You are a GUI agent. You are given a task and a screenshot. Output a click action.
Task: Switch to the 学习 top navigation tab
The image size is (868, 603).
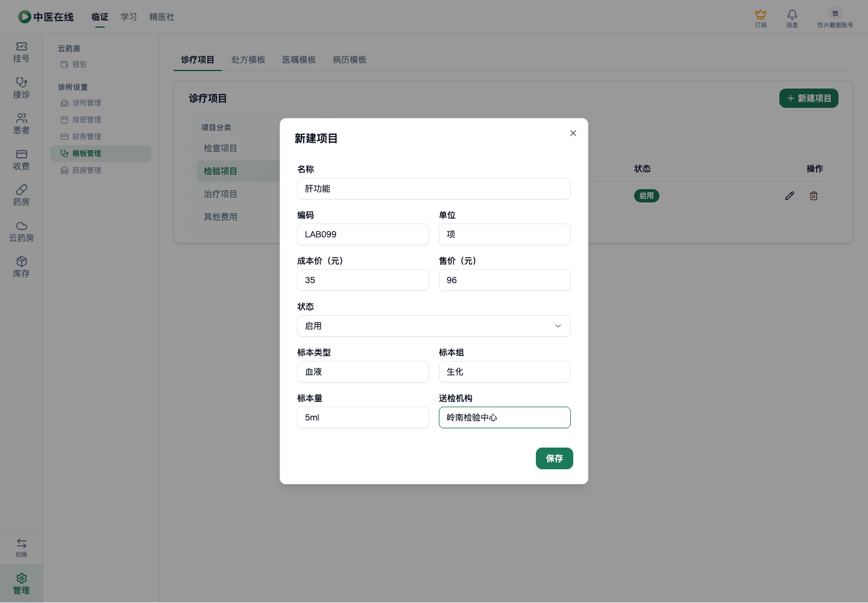tap(128, 17)
